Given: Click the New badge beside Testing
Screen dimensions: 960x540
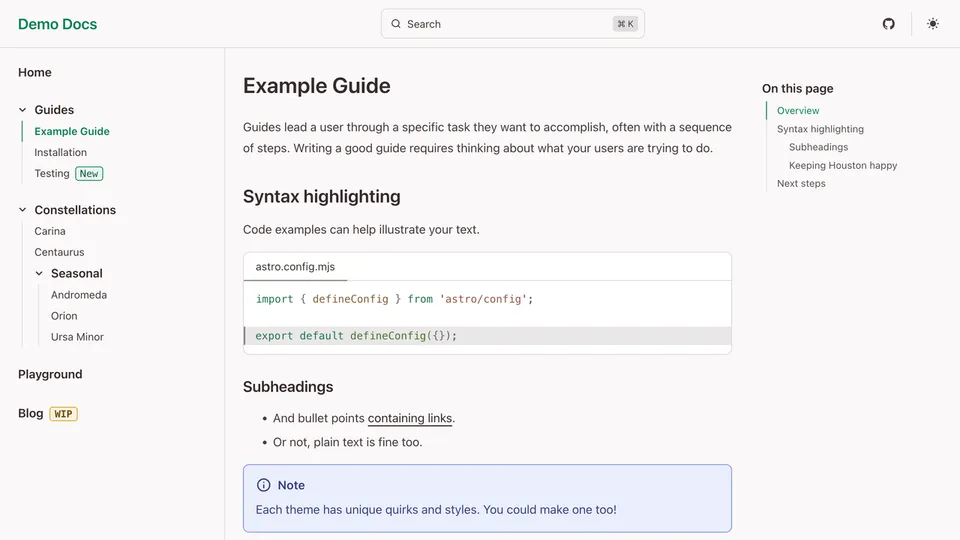Looking at the screenshot, I should point(89,174).
